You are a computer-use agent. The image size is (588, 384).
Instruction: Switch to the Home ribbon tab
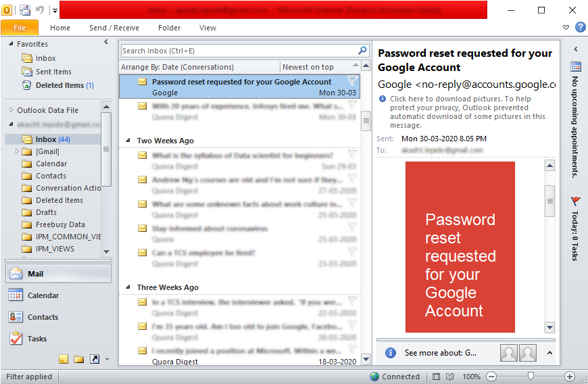[x=60, y=28]
